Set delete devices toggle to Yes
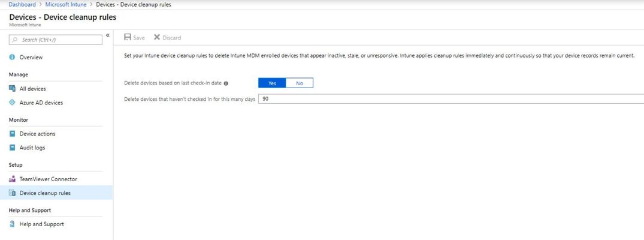 [x=272, y=83]
